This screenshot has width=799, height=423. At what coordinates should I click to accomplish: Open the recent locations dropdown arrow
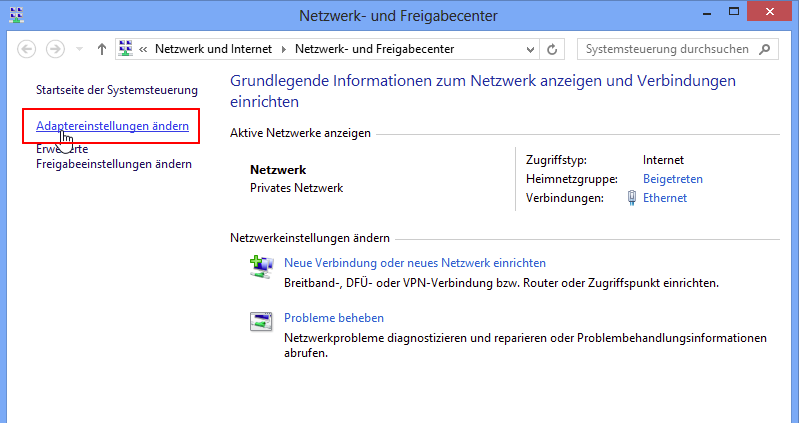79,49
